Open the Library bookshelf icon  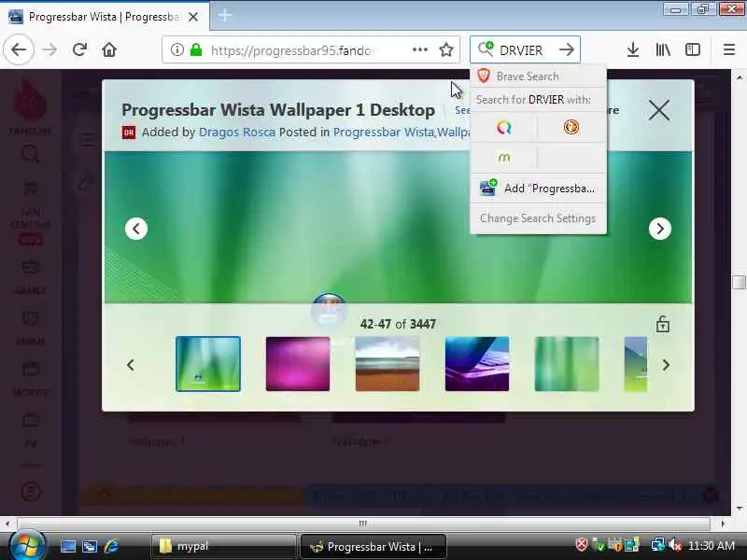663,49
